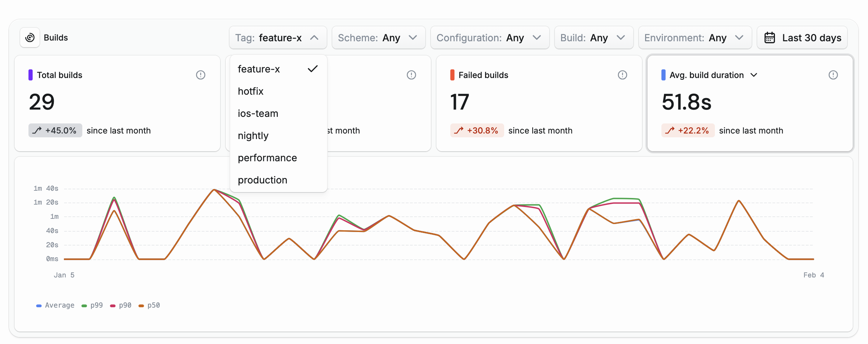
Task: Click the upward trend icon next to +30.8%
Action: 459,130
